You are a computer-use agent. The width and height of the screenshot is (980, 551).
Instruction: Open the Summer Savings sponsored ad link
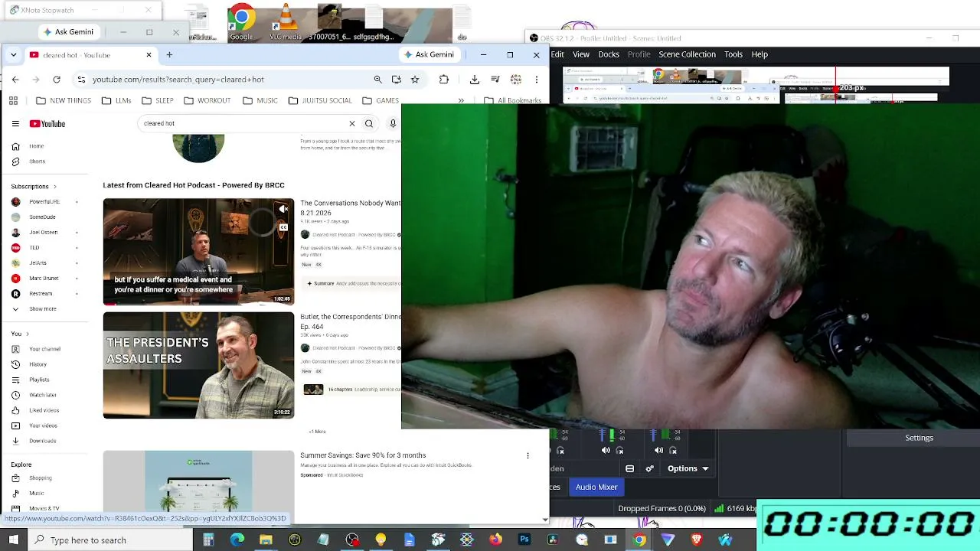(363, 455)
